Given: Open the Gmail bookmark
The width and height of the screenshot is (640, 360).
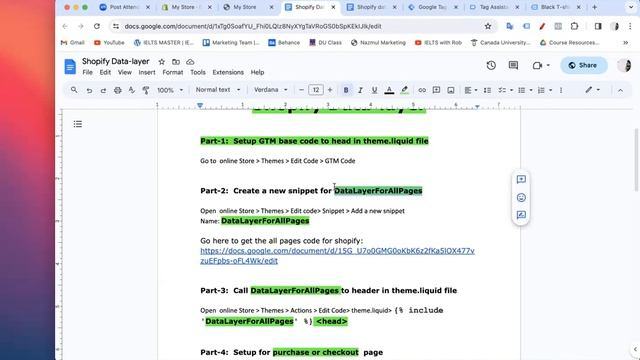Looking at the screenshot, I should point(73,42).
